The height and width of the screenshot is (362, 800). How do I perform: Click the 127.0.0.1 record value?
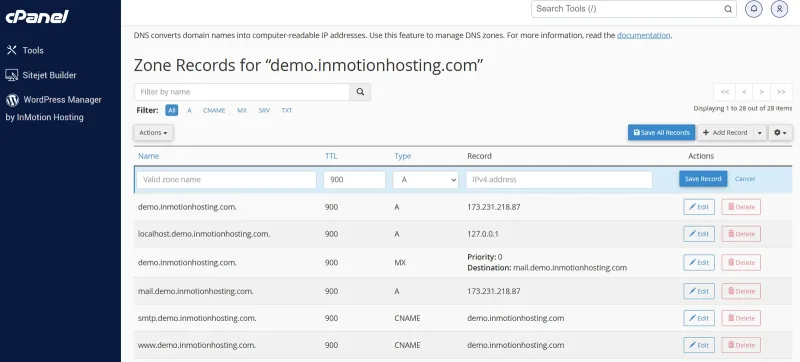point(483,234)
